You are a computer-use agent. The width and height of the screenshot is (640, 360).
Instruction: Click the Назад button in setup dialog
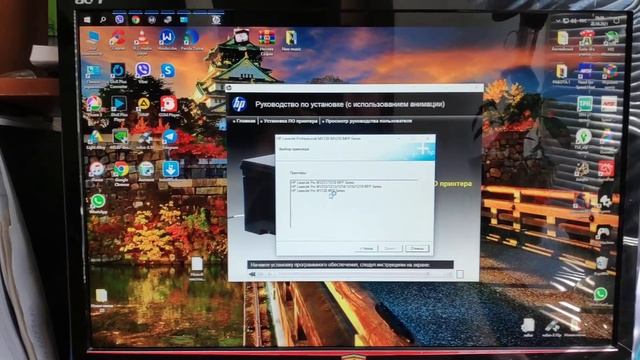(x=367, y=249)
